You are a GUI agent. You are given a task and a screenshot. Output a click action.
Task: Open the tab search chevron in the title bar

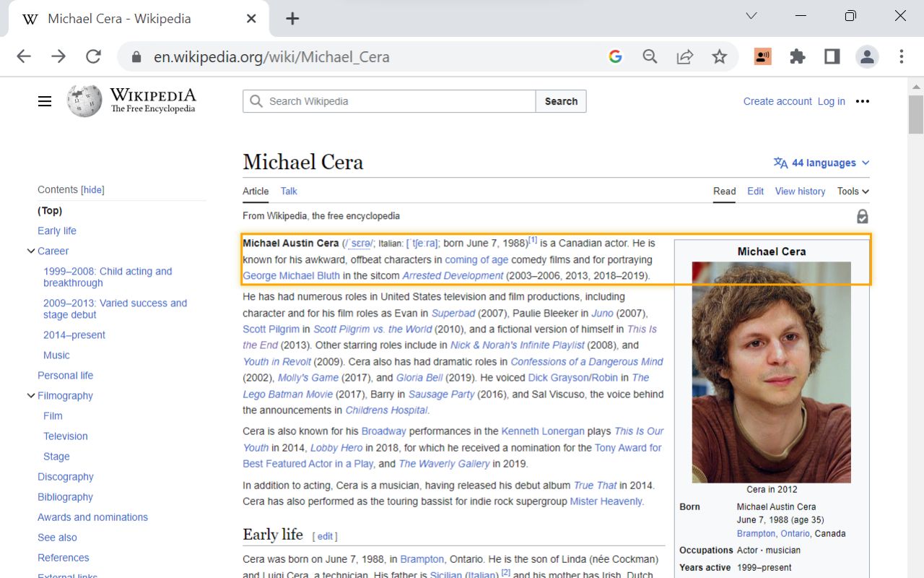tap(751, 15)
